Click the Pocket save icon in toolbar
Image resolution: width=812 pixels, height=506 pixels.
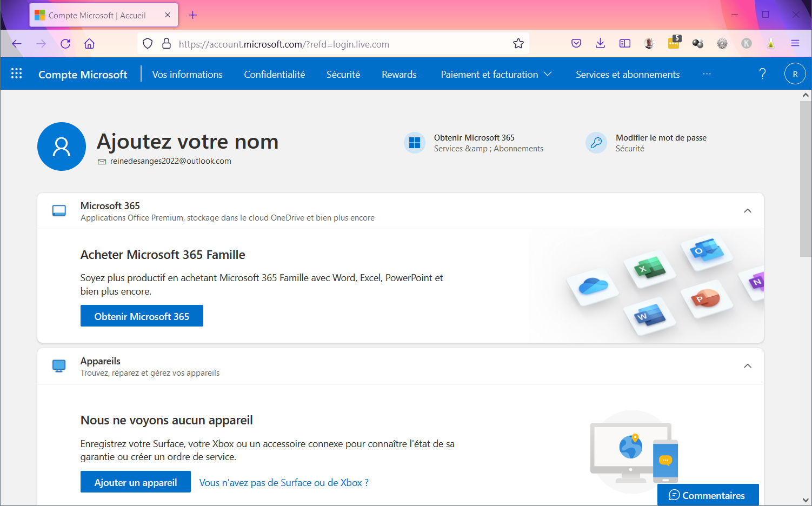[x=576, y=44]
